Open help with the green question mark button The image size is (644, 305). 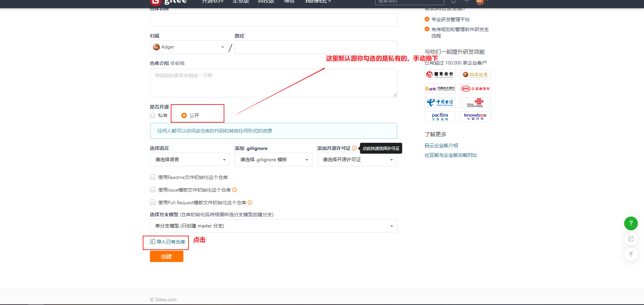(631, 223)
